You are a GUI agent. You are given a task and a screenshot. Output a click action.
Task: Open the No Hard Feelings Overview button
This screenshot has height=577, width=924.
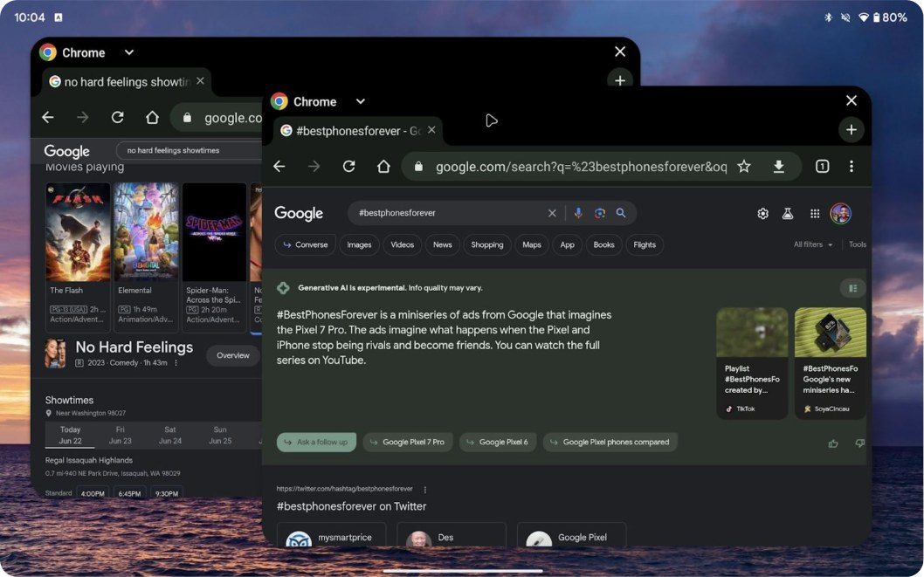pos(233,355)
